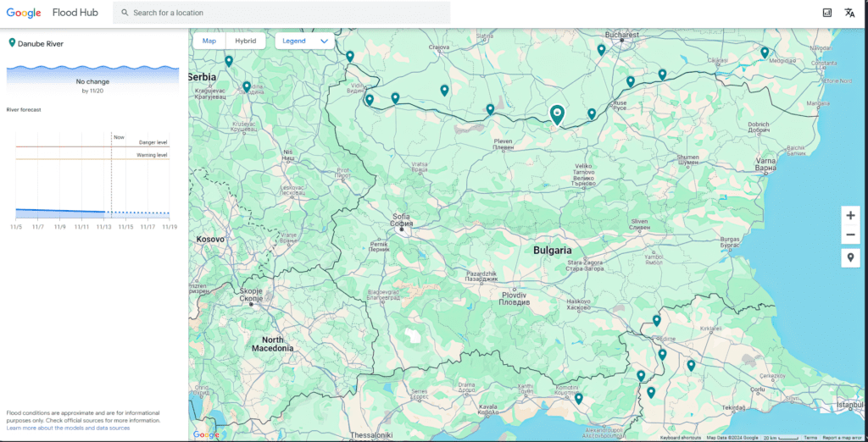Click the magnifier search icon

[x=125, y=13]
